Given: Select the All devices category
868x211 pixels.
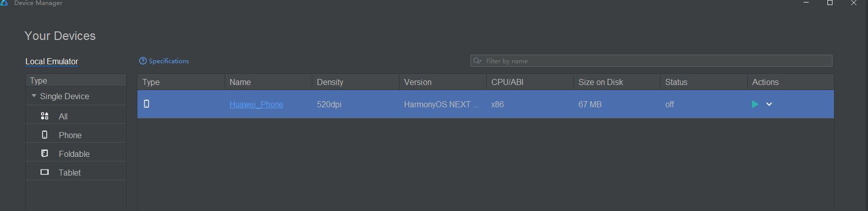Looking at the screenshot, I should [63, 116].
